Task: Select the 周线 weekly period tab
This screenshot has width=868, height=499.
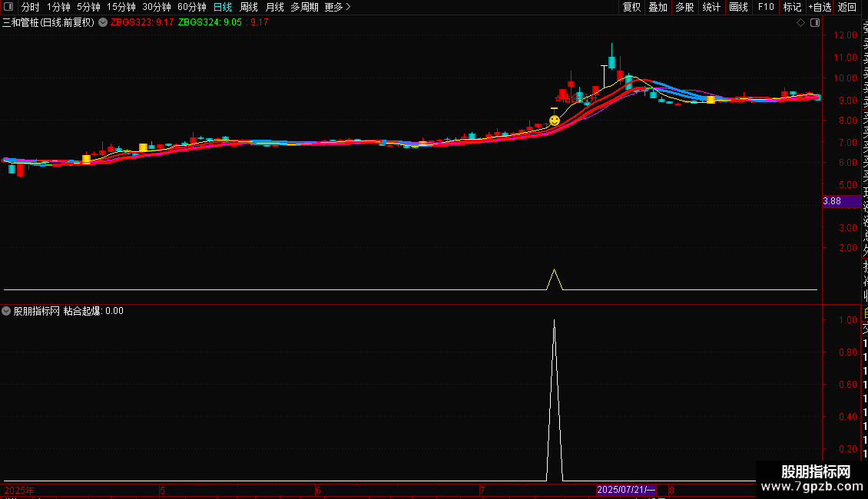Action: pos(249,7)
